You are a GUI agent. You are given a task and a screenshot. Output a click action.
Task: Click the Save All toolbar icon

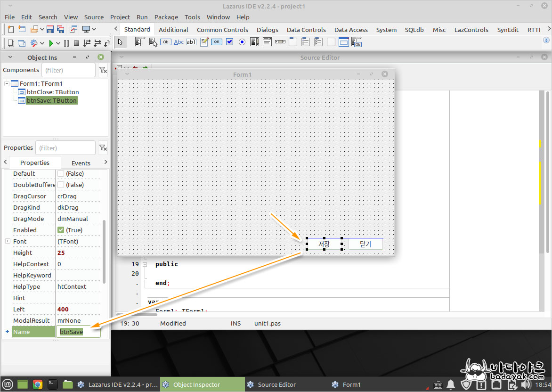(x=61, y=29)
